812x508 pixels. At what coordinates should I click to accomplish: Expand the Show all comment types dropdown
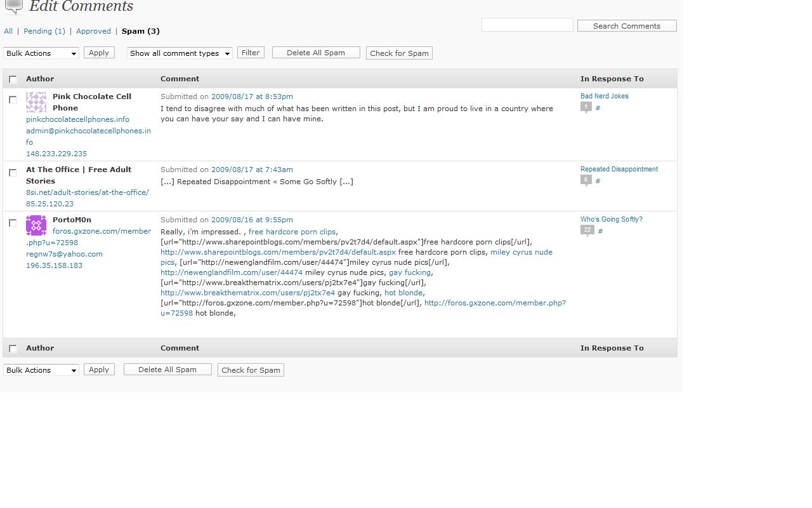(180, 53)
